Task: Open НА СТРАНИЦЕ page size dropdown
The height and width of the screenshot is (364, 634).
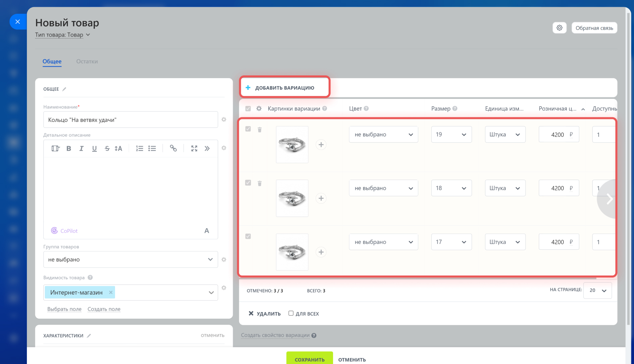Action: (x=597, y=290)
